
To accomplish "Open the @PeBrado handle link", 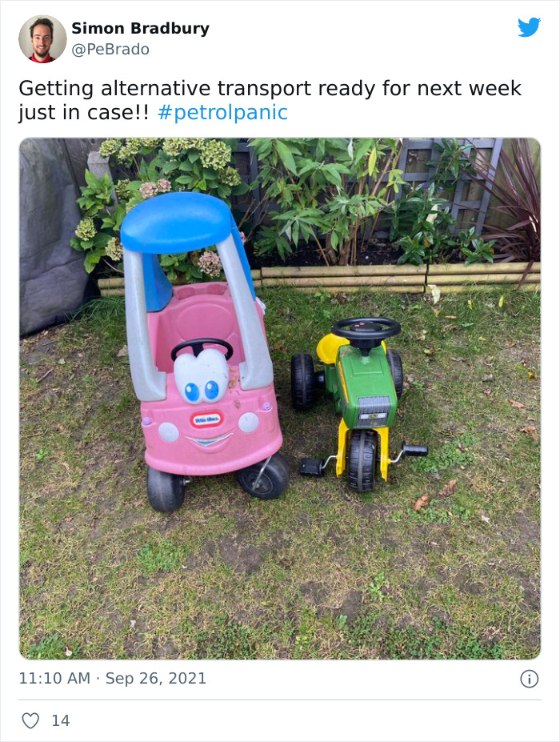I will point(110,49).
